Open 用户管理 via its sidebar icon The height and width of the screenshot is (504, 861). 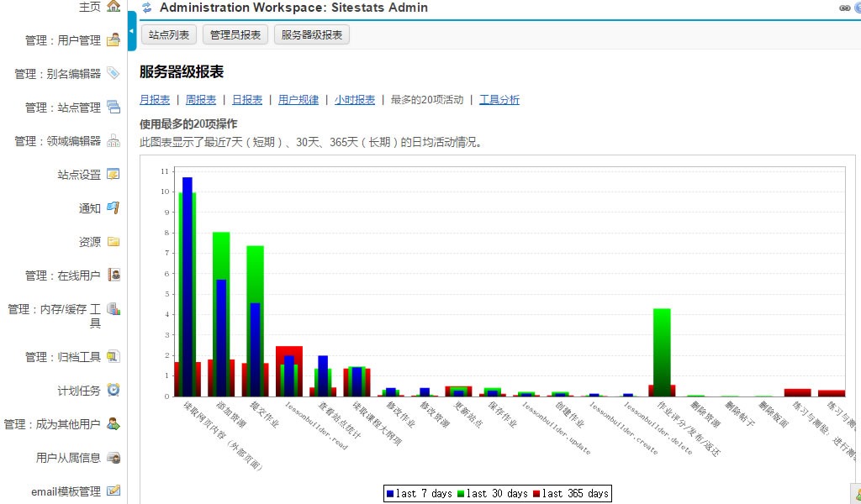coord(114,39)
